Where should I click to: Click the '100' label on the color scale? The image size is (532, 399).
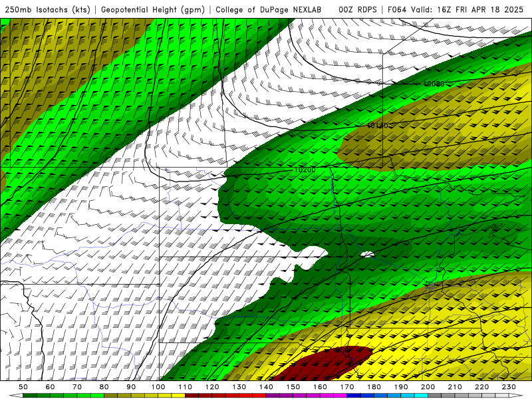[158, 387]
